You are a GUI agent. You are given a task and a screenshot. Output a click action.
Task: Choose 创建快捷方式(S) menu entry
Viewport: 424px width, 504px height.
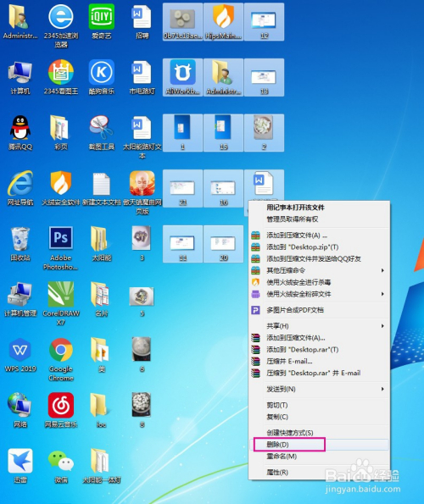pyautogui.click(x=319, y=433)
